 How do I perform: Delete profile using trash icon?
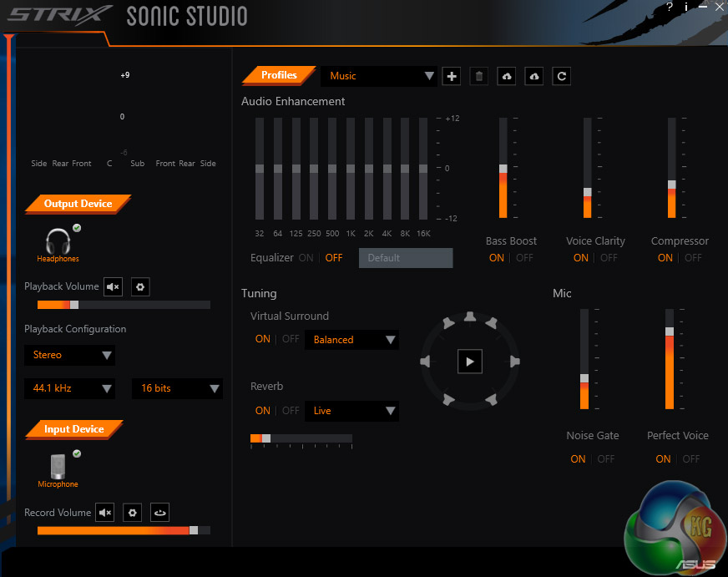[x=479, y=76]
